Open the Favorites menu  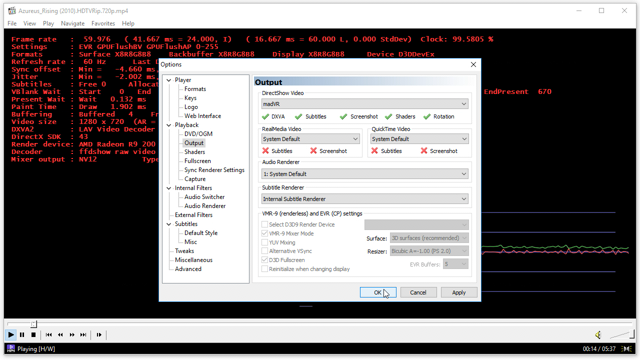[103, 24]
